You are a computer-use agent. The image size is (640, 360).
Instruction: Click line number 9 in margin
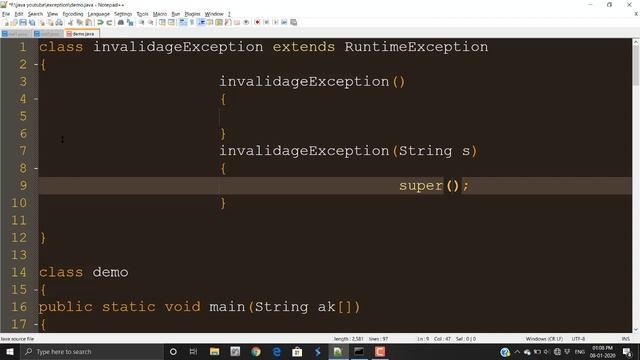(x=23, y=186)
